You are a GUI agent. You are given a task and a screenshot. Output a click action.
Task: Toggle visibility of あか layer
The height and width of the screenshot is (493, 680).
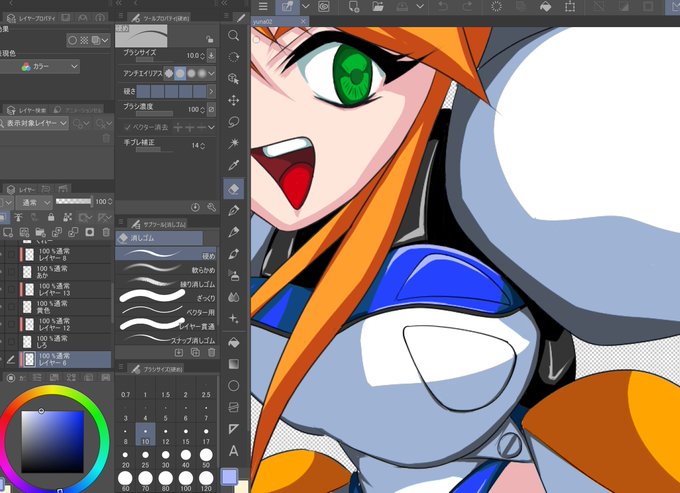point(1,272)
